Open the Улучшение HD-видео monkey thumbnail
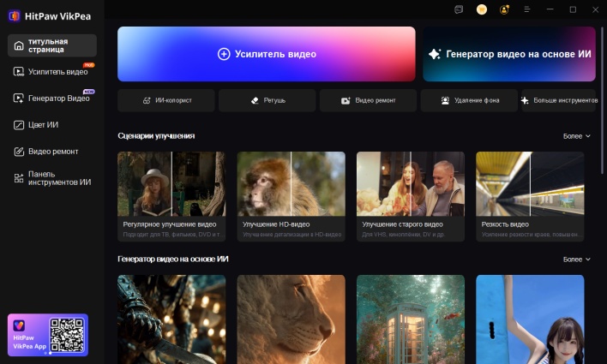This screenshot has height=364, width=607. [x=291, y=183]
